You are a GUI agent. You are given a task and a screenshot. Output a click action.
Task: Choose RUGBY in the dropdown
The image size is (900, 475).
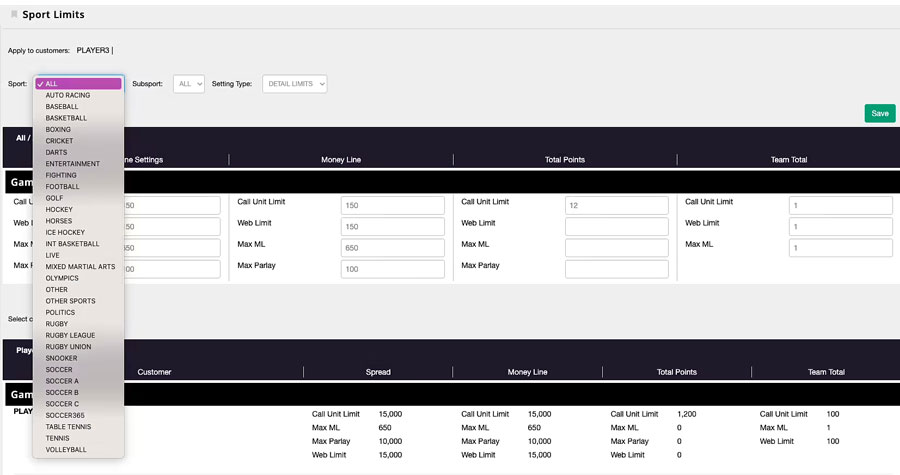point(57,324)
